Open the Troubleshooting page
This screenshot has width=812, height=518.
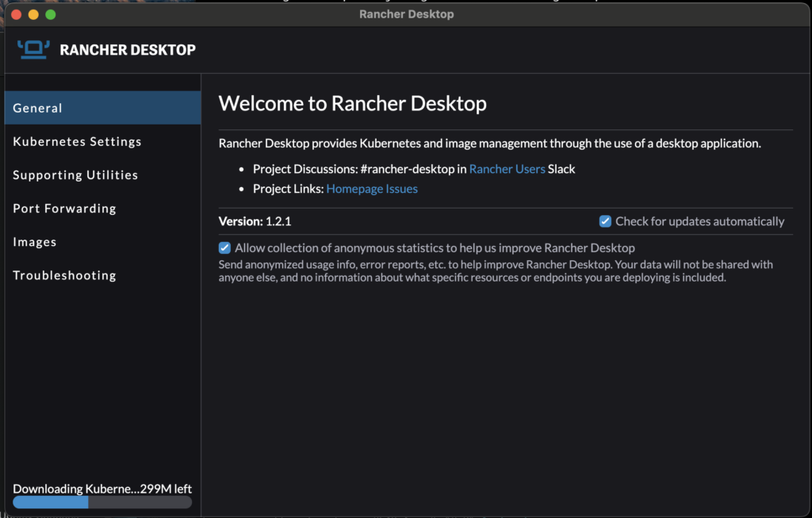click(102, 275)
